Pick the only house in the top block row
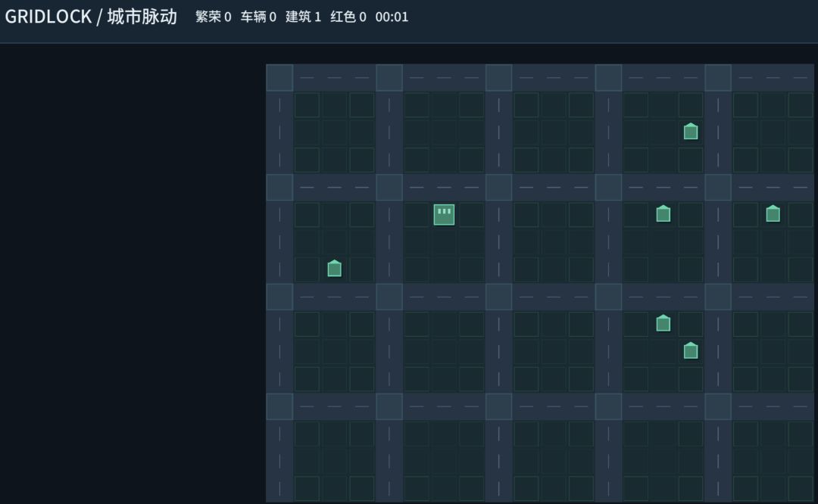 click(691, 132)
